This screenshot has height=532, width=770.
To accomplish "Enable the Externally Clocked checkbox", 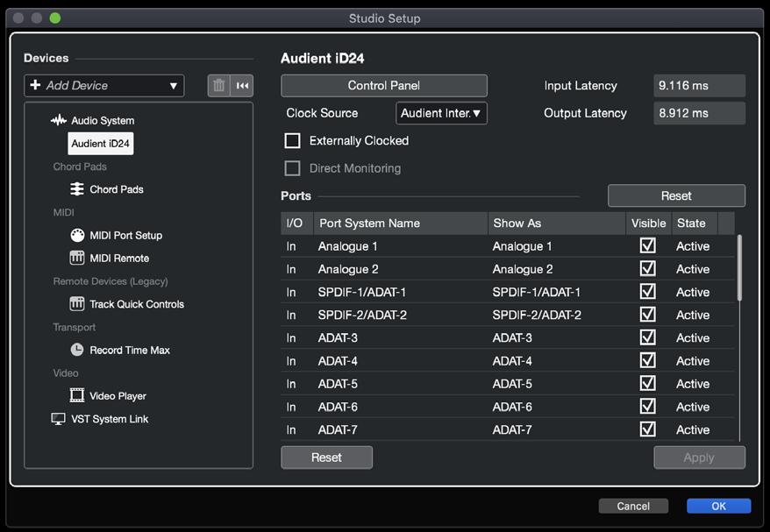I will point(293,141).
